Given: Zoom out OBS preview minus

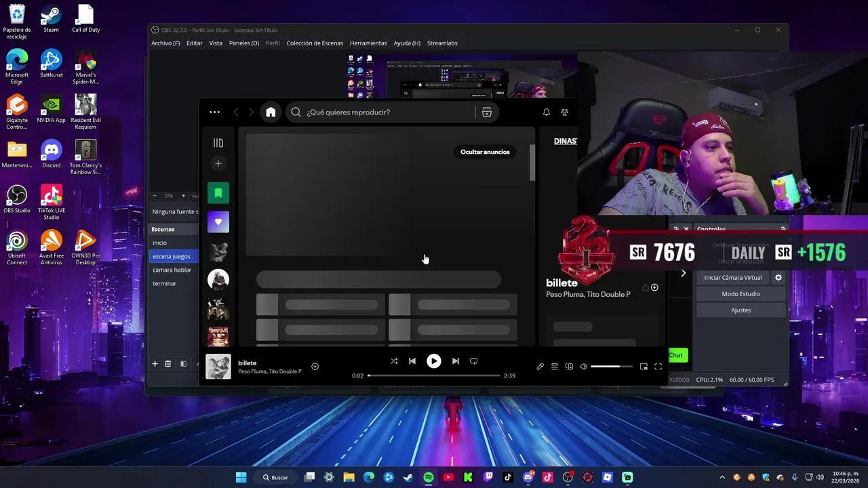Looking at the screenshot, I should click(x=155, y=196).
